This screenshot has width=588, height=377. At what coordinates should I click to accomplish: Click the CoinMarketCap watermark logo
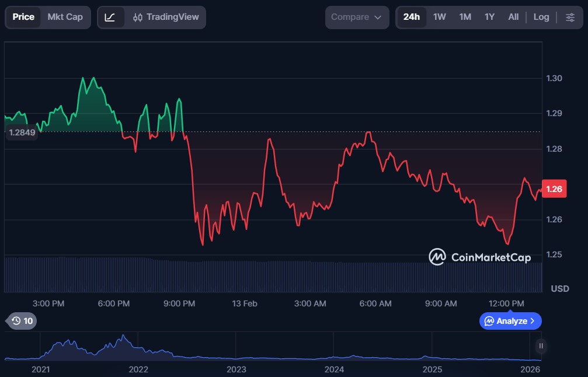(x=479, y=257)
